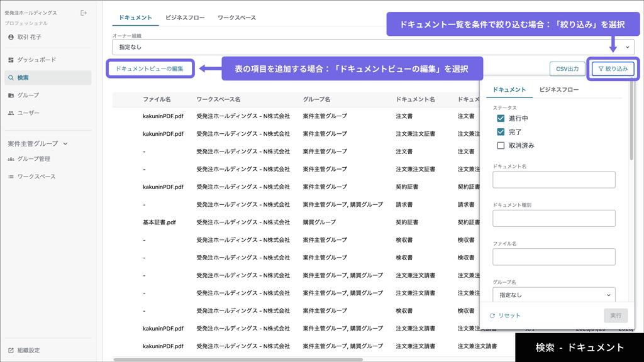This screenshot has height=362, width=644.
Task: Open the グループ名 dropdown in filter panel
Action: (553, 295)
